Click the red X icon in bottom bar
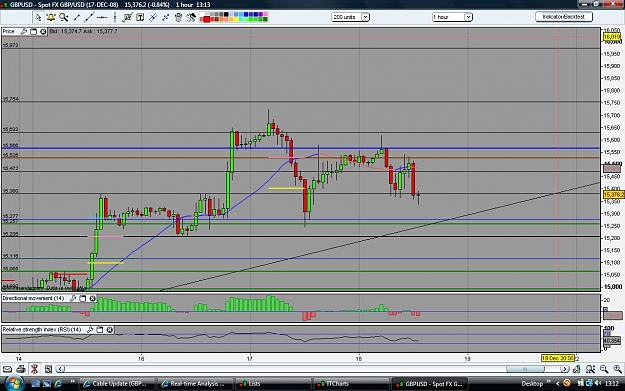The height and width of the screenshot is (391, 625). [34, 369]
